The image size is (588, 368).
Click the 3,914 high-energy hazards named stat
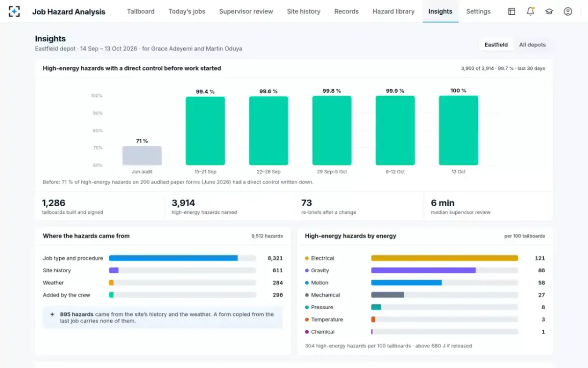click(229, 207)
